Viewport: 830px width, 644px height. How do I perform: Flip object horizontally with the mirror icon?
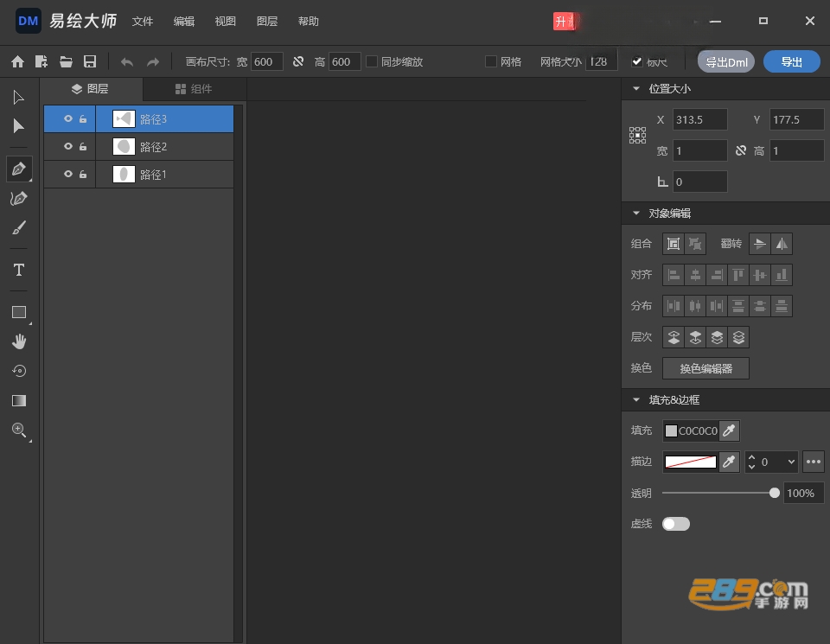(x=782, y=244)
